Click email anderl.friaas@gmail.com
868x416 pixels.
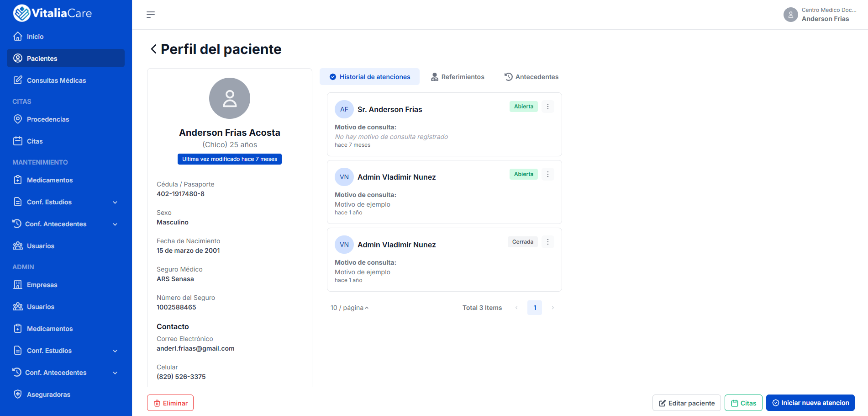(195, 348)
